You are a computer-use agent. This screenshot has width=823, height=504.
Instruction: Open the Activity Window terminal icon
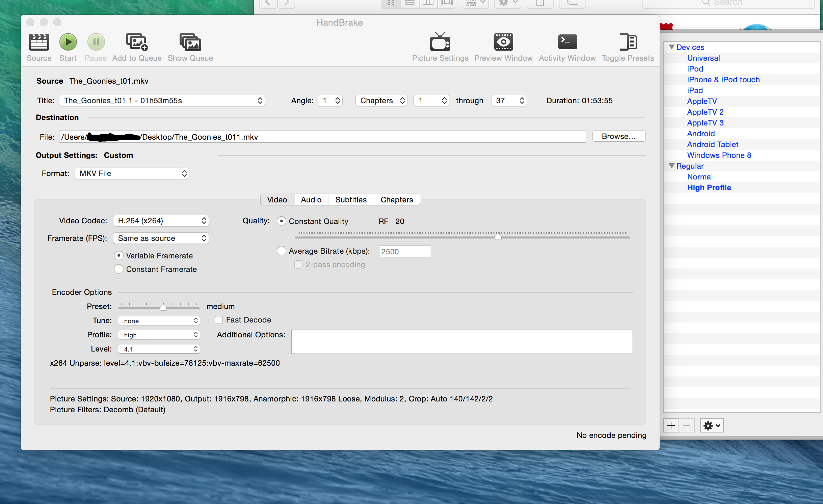click(x=567, y=42)
